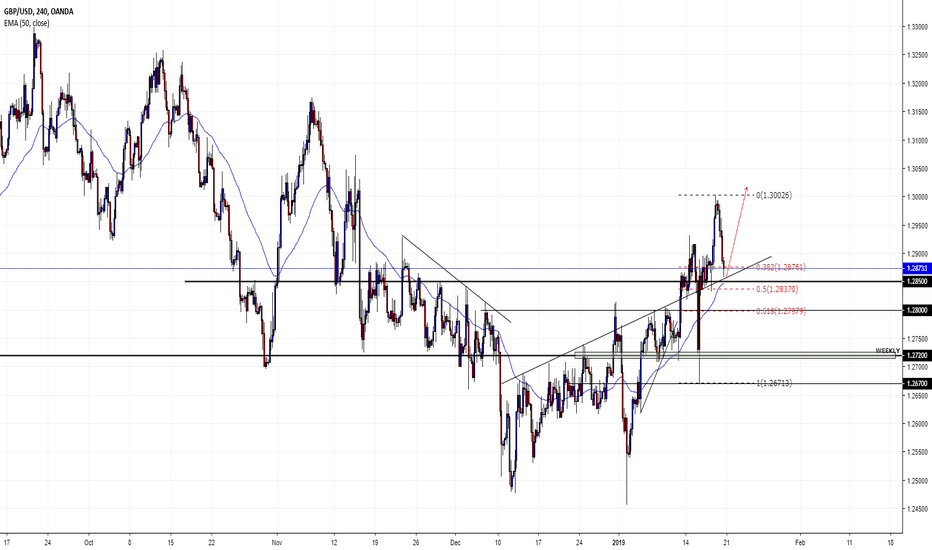Click the 21 date label on time axis
Viewport: 932px width, 550px height.
click(x=726, y=542)
